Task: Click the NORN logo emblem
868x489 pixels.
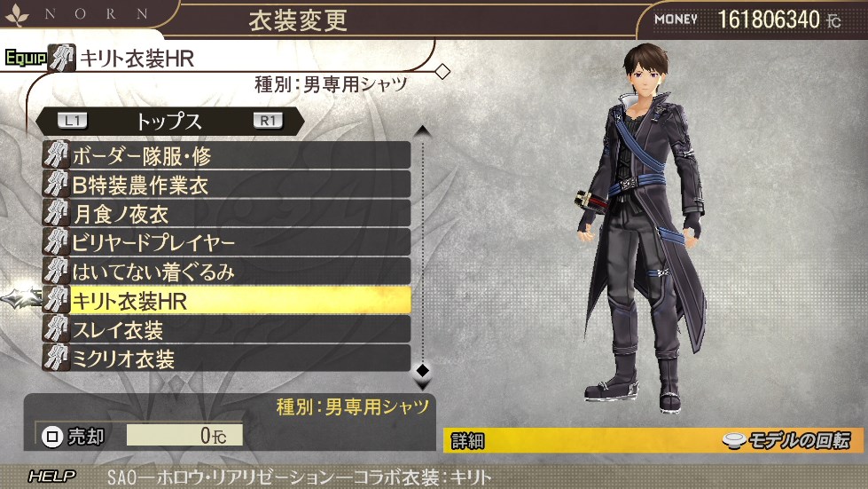Action: (x=17, y=14)
